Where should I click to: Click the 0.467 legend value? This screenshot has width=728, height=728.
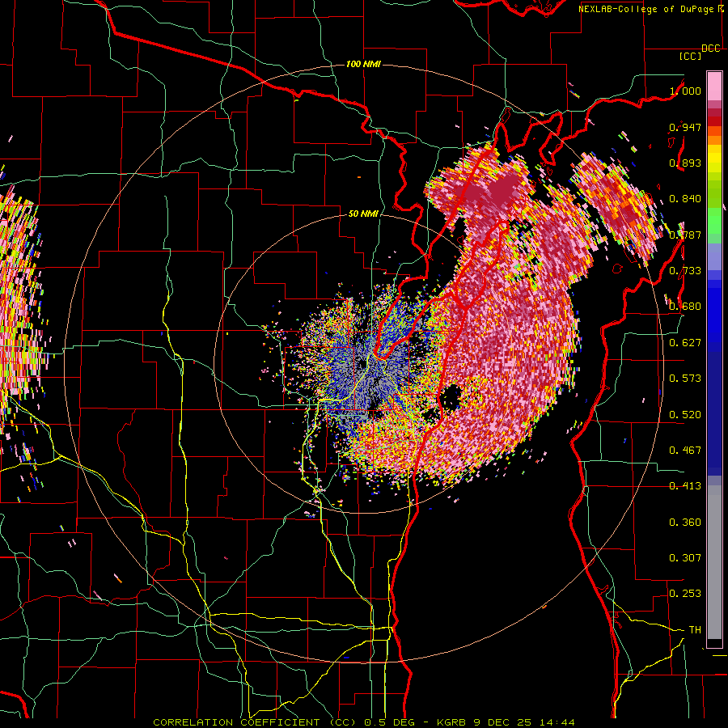tap(685, 451)
